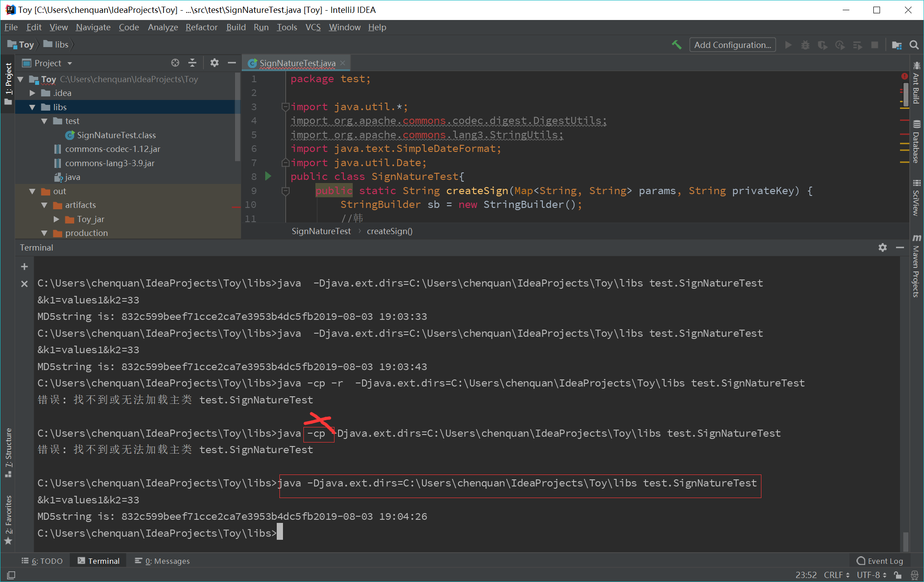Open the Terminal panel gear settings
The width and height of the screenshot is (924, 582).
(883, 247)
